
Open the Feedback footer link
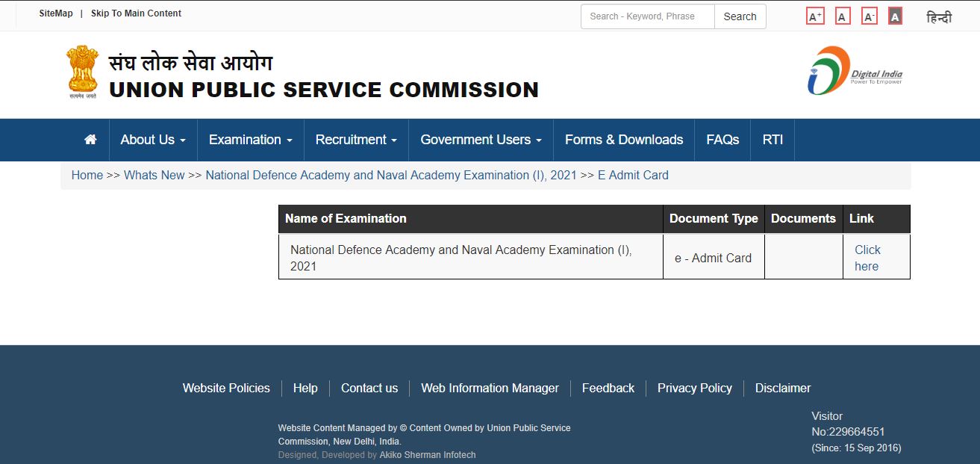608,388
